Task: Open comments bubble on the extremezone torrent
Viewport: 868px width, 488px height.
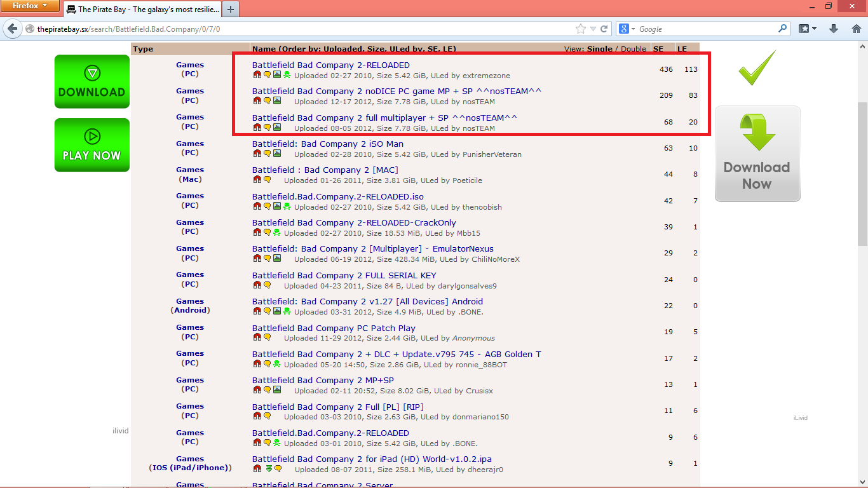Action: 268,75
